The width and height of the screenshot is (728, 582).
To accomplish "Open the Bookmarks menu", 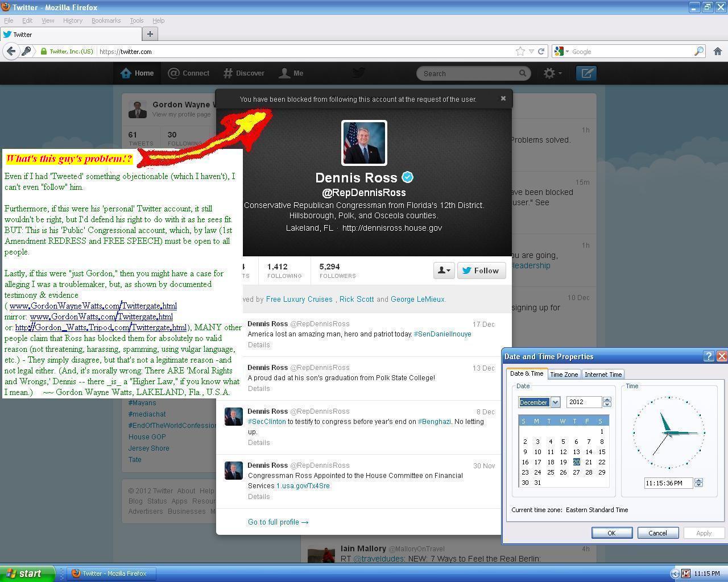I will pyautogui.click(x=106, y=20).
